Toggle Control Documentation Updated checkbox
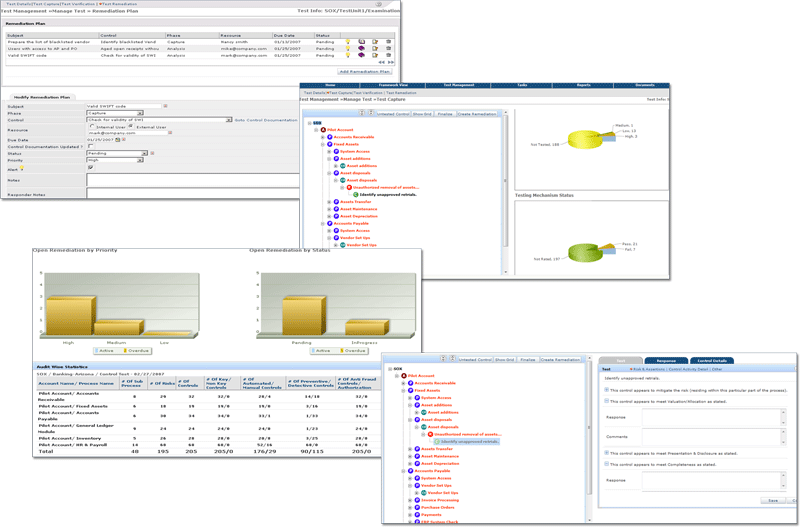The image size is (800, 527). point(90,147)
